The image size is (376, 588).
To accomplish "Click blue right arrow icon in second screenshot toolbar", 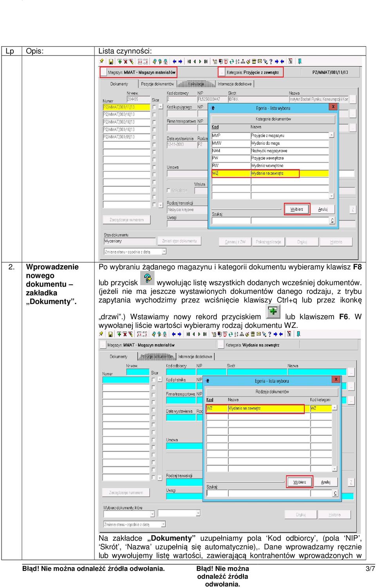I will 179,334.
